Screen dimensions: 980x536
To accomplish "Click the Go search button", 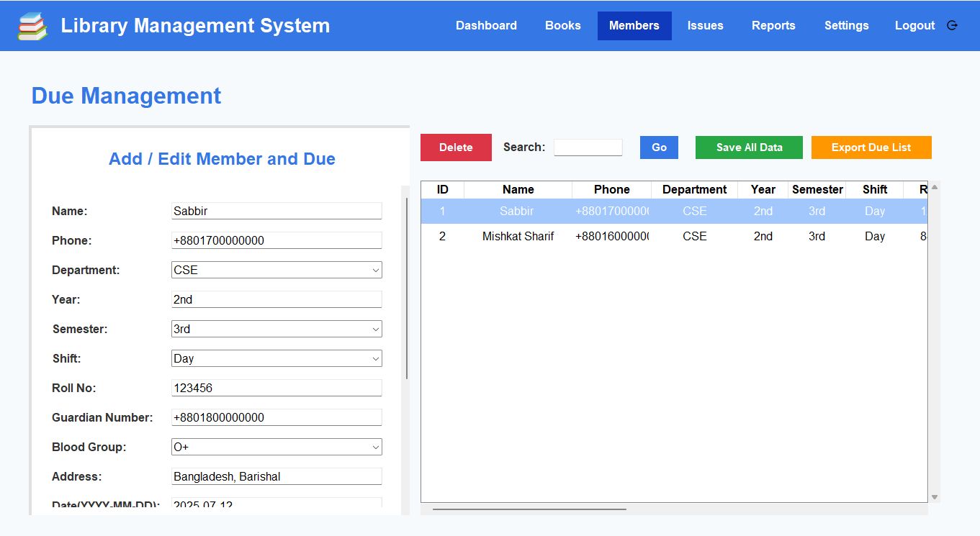I will (x=659, y=147).
